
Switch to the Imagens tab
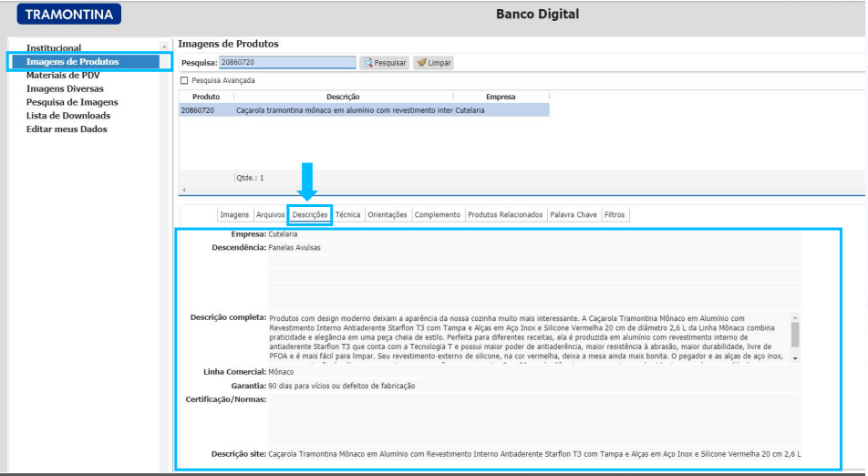234,215
